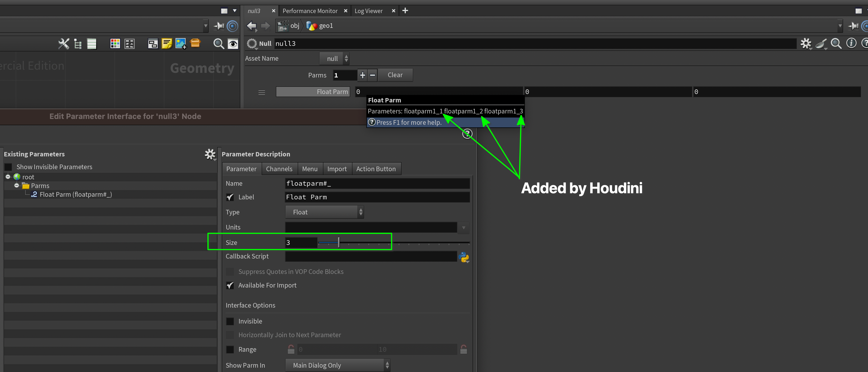Click the navigate back arrow

[x=251, y=26]
